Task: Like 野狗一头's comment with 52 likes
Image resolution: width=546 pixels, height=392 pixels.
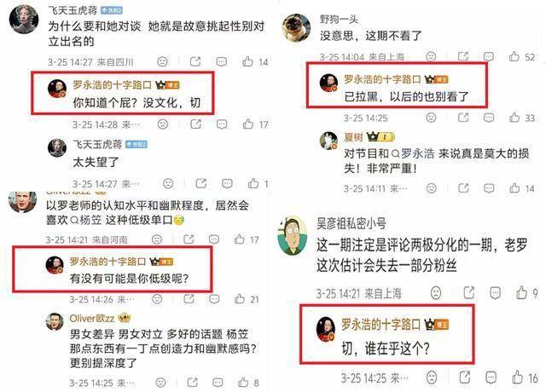Action: pos(514,56)
